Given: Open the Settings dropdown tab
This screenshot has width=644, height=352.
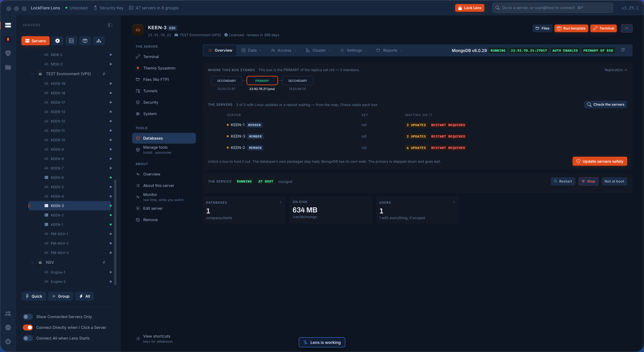Looking at the screenshot, I should 354,50.
